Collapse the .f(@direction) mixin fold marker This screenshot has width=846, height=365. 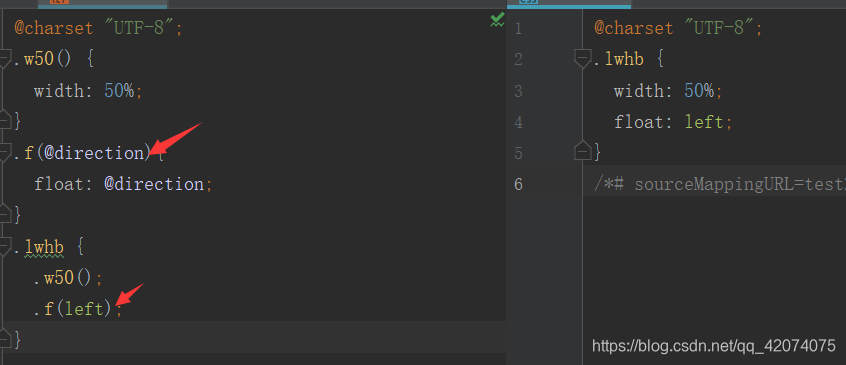click(x=4, y=153)
